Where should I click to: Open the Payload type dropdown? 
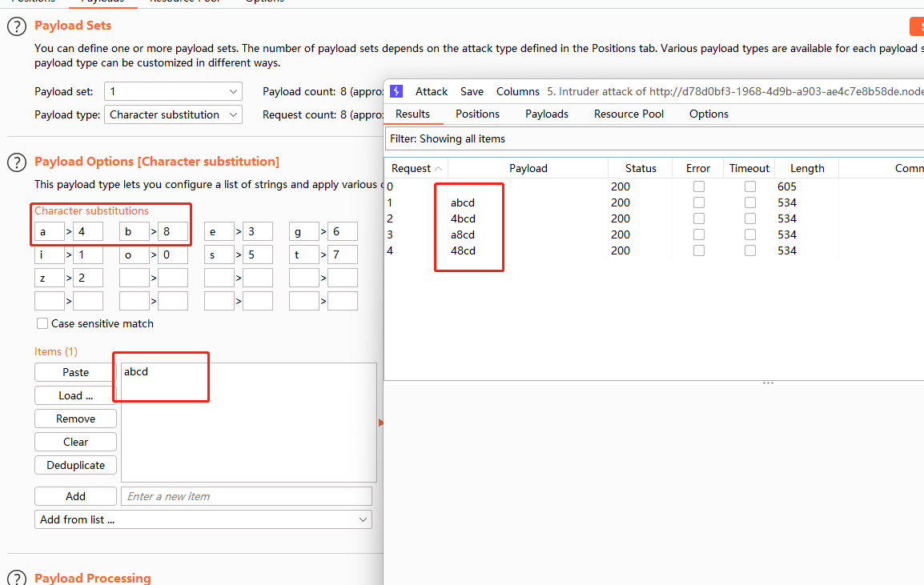173,115
